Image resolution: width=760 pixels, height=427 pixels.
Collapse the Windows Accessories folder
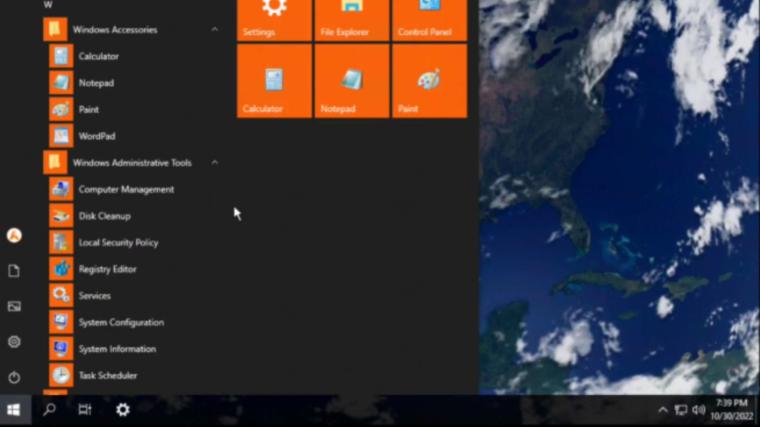[215, 30]
